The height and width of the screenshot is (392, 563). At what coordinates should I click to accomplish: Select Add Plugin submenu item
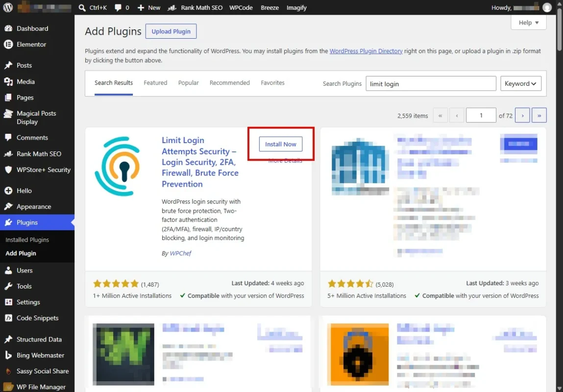point(21,253)
